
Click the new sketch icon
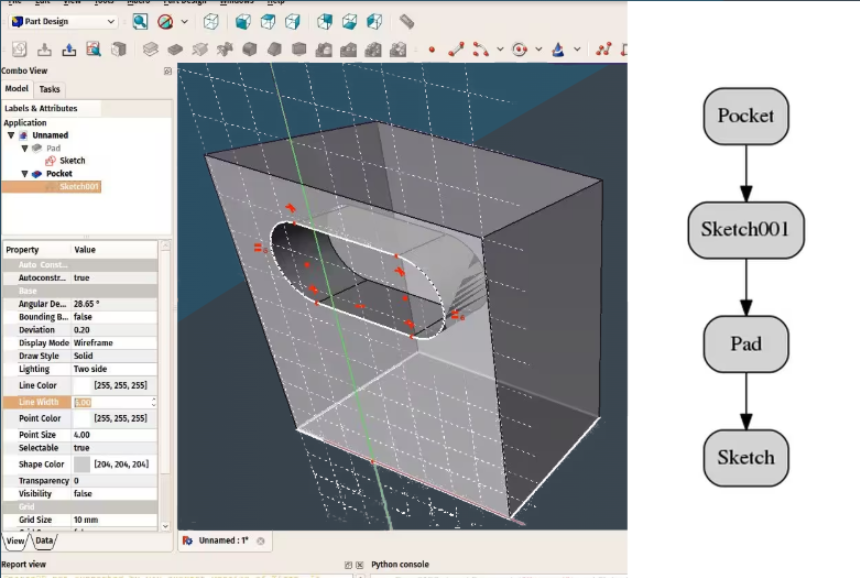19,49
